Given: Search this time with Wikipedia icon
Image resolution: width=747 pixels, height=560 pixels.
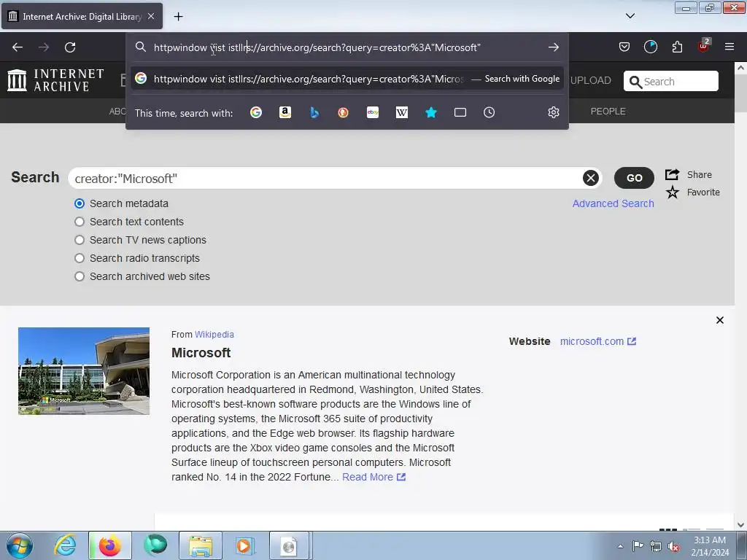Looking at the screenshot, I should tap(402, 112).
